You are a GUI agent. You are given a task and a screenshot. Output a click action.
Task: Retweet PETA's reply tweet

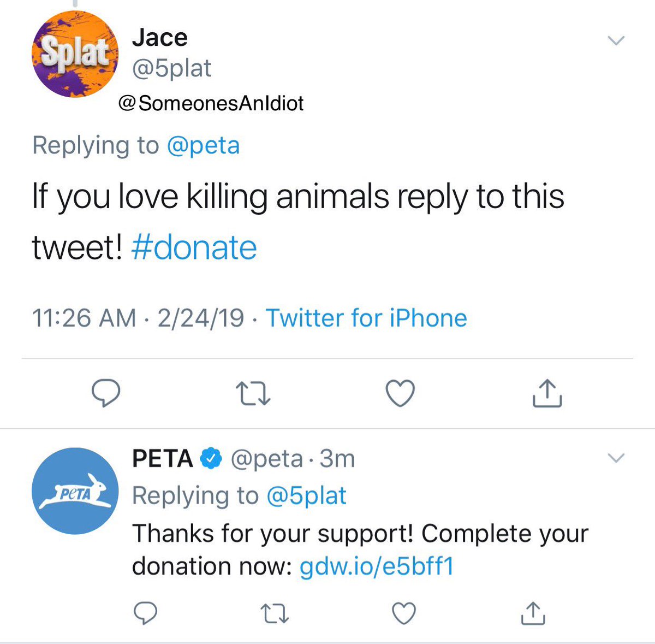(275, 613)
